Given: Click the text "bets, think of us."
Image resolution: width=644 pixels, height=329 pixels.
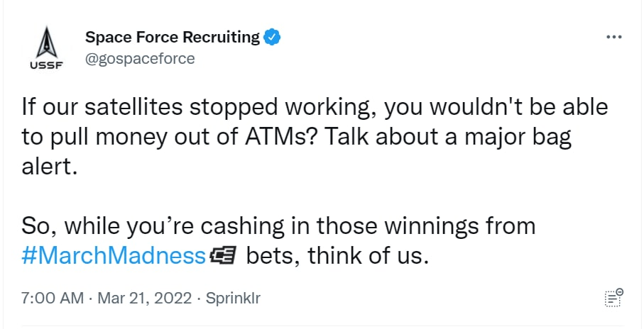Looking at the screenshot, I should tap(337, 255).
